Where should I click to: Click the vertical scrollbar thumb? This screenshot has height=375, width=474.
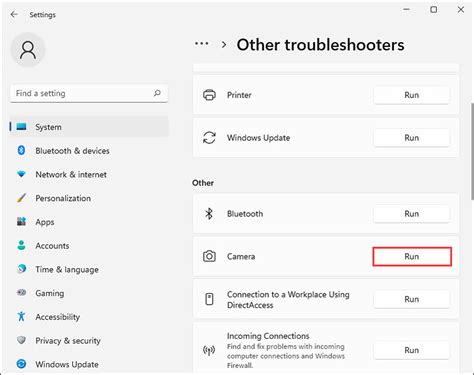[x=472, y=152]
